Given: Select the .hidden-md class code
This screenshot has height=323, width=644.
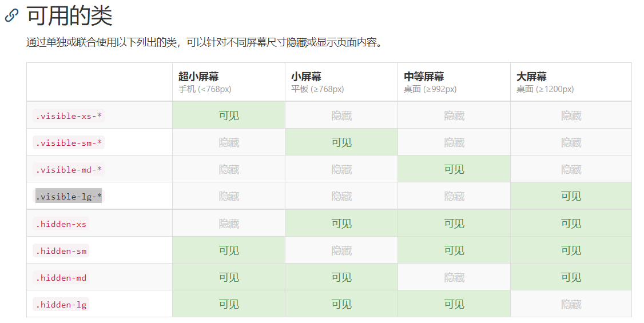Looking at the screenshot, I should [61, 277].
